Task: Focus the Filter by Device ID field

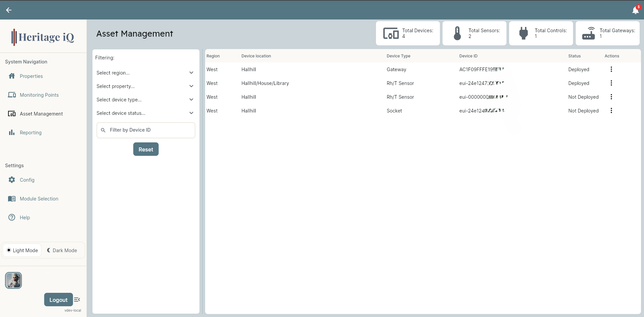Action: tap(146, 130)
